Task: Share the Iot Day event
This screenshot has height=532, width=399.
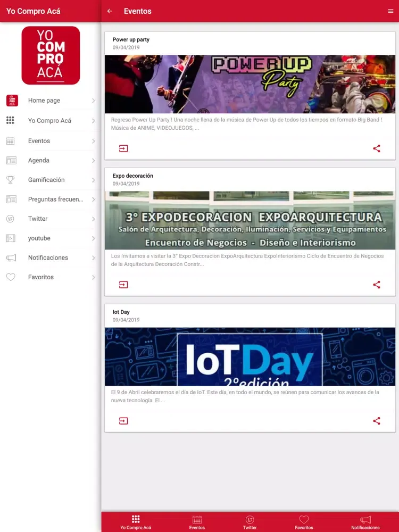Action: click(377, 421)
